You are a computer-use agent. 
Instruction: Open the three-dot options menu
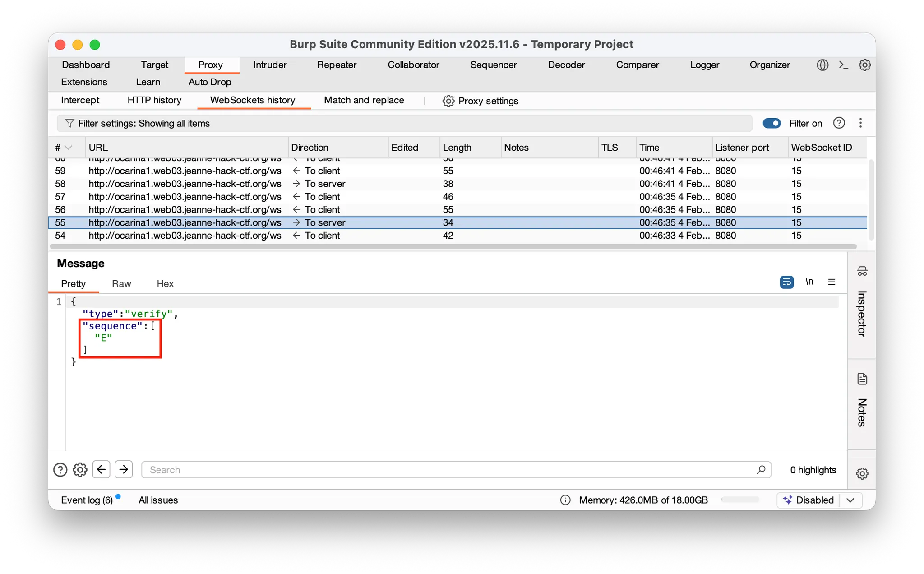pos(860,123)
